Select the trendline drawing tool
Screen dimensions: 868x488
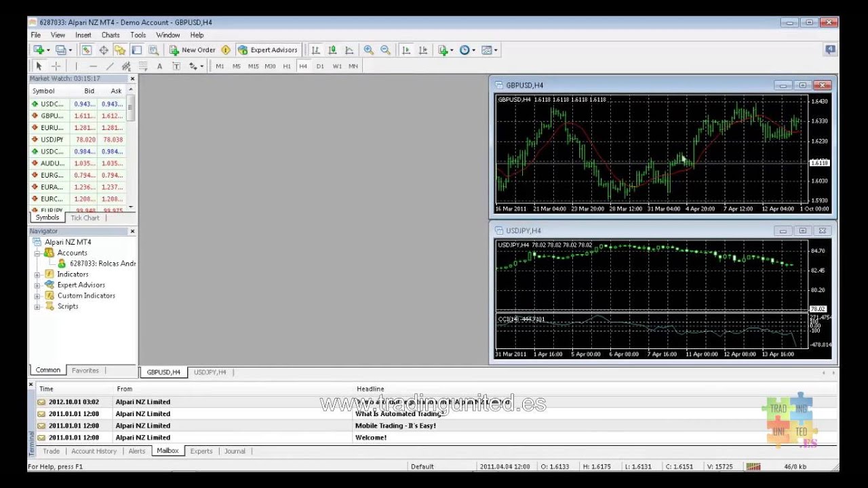click(109, 66)
